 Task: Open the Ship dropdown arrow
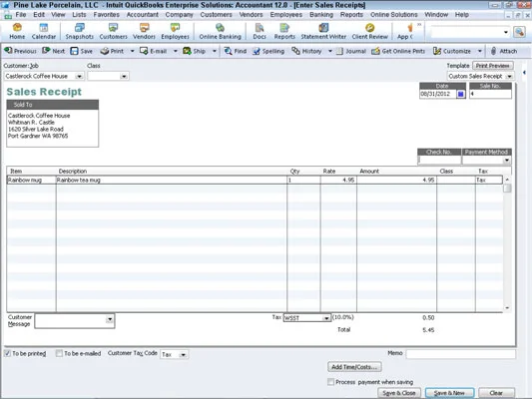click(214, 51)
